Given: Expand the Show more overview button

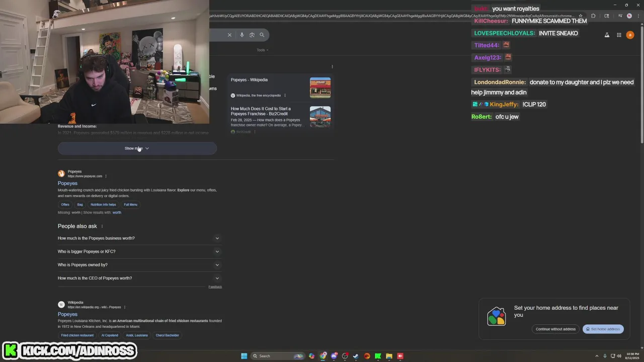Looking at the screenshot, I should tap(137, 148).
